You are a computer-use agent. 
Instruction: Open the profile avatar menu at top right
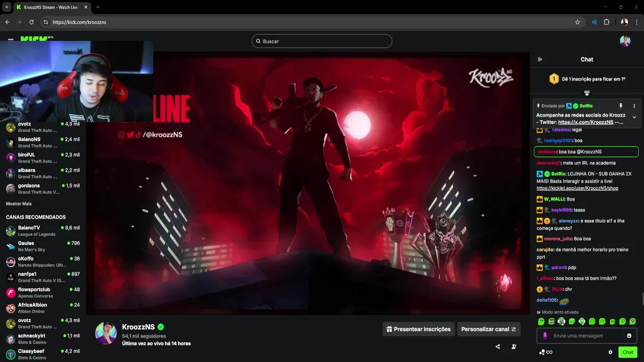tap(625, 41)
